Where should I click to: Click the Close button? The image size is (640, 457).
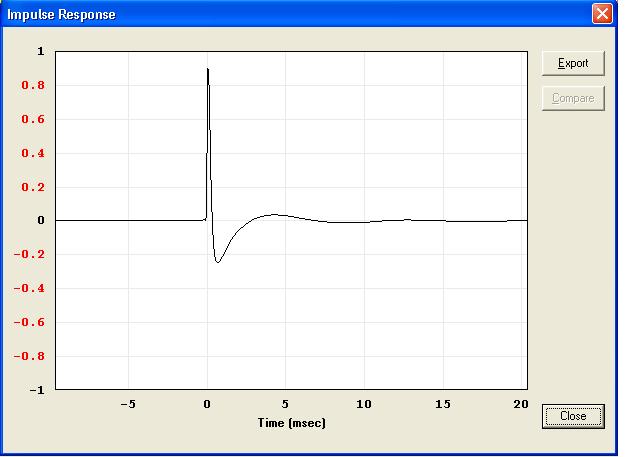tap(573, 416)
